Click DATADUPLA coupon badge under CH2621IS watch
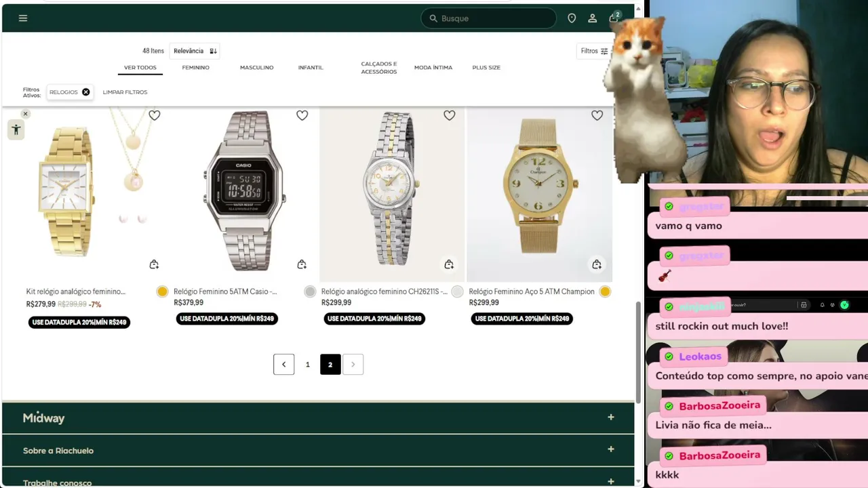Image resolution: width=868 pixels, height=488 pixels. click(x=374, y=319)
